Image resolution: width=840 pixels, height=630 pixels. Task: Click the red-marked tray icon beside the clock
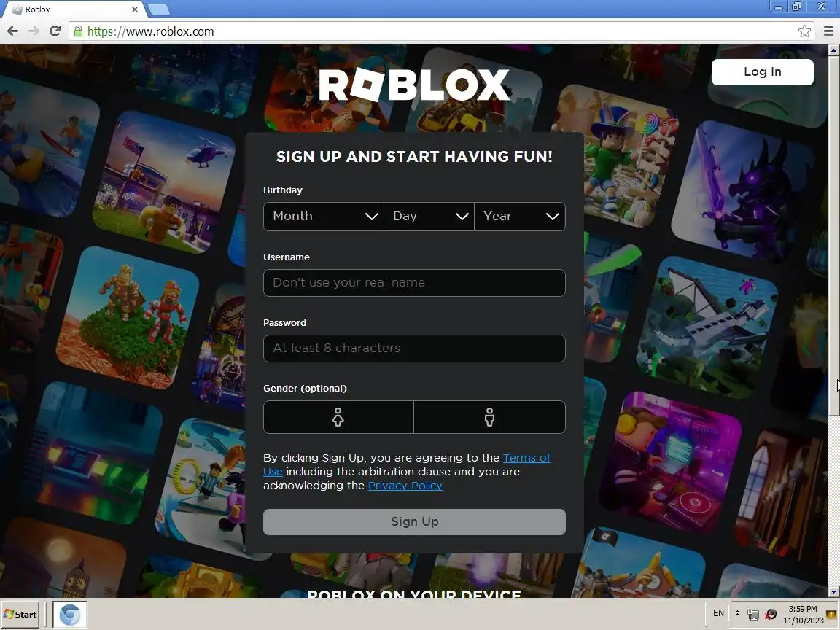tap(771, 615)
